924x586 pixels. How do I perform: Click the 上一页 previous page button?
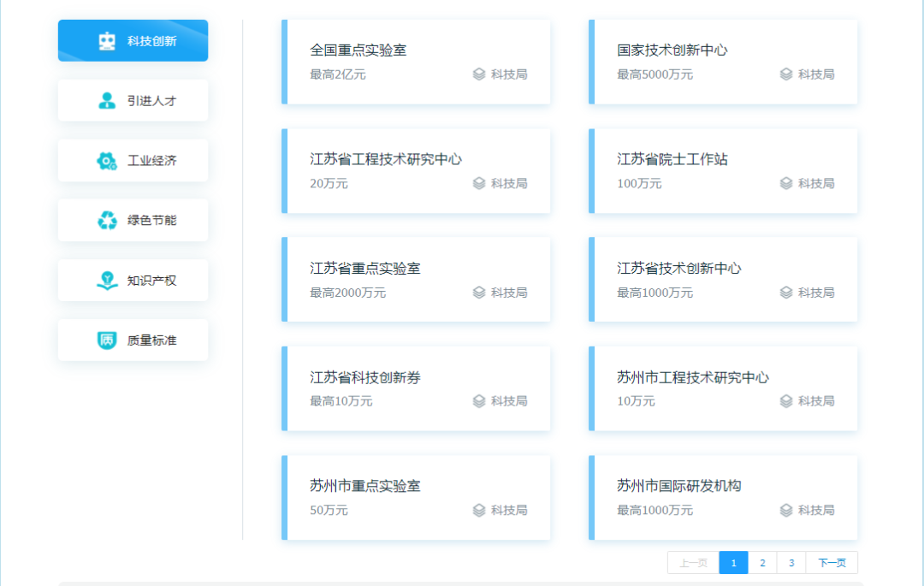tap(693, 563)
